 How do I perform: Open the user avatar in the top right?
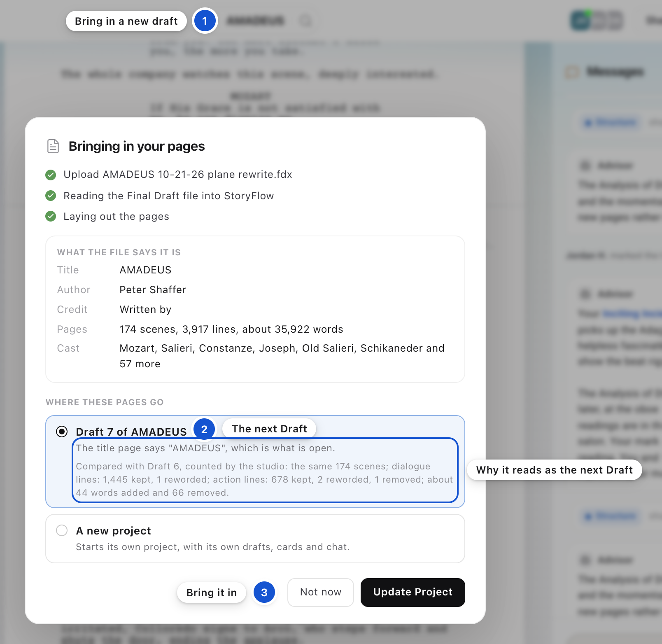(580, 21)
